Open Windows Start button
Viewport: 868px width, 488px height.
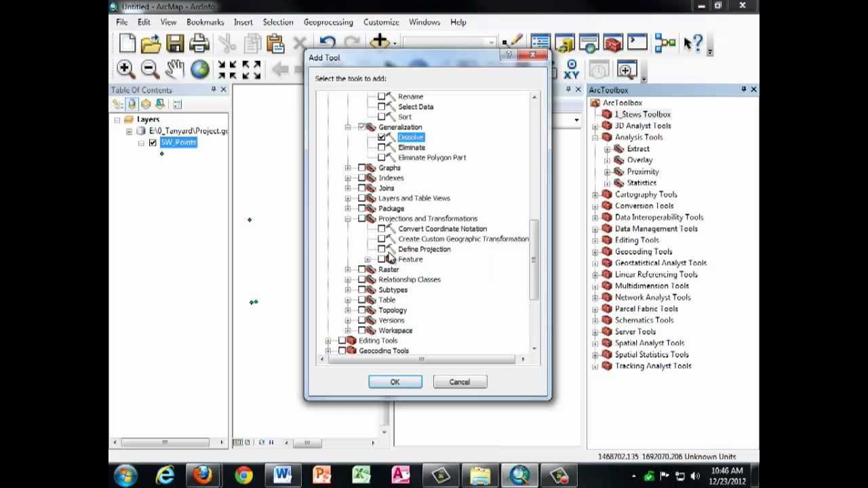(126, 475)
